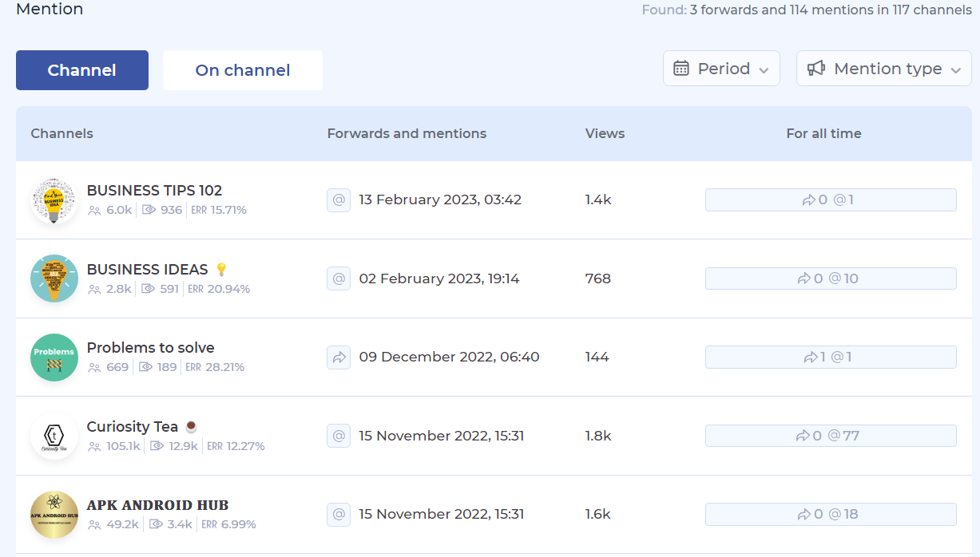Click the APK ANDROID HUB avatar
The width and height of the screenshot is (980, 557).
click(54, 515)
